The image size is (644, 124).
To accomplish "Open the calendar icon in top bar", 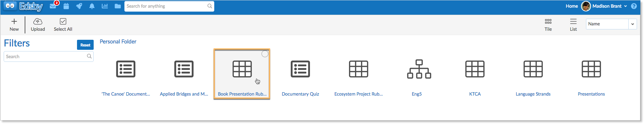I will tap(66, 6).
